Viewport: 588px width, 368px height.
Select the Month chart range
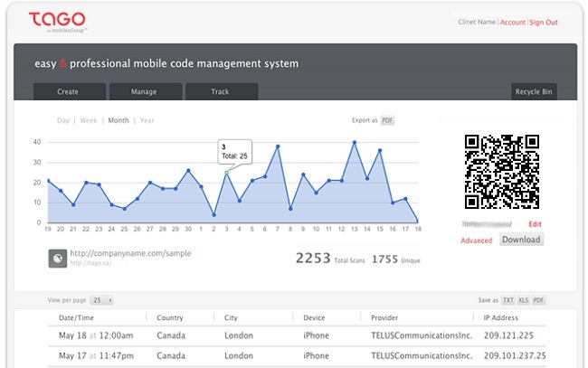pyautogui.click(x=119, y=120)
